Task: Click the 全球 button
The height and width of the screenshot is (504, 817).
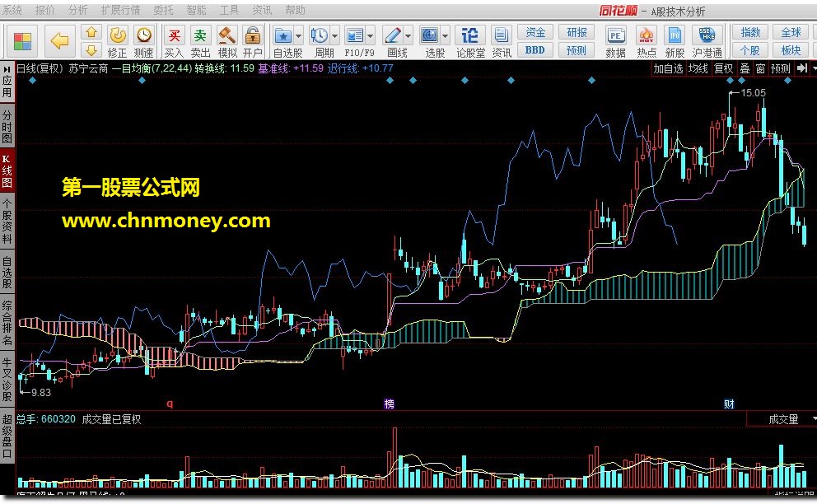Action: click(791, 32)
